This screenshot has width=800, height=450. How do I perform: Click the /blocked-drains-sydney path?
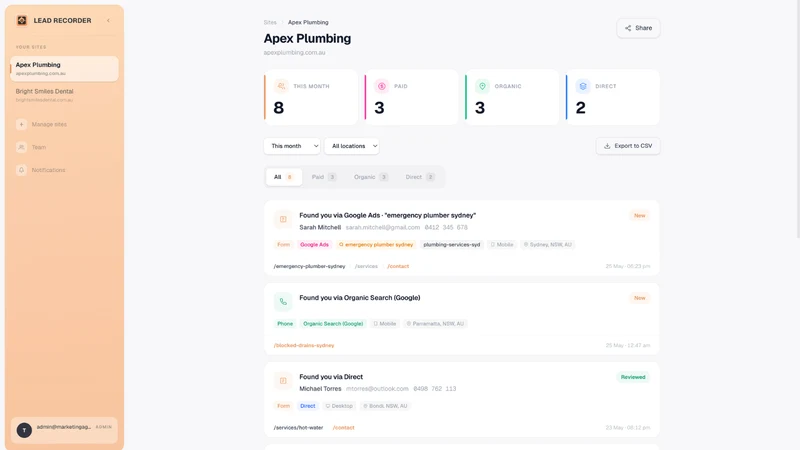304,345
